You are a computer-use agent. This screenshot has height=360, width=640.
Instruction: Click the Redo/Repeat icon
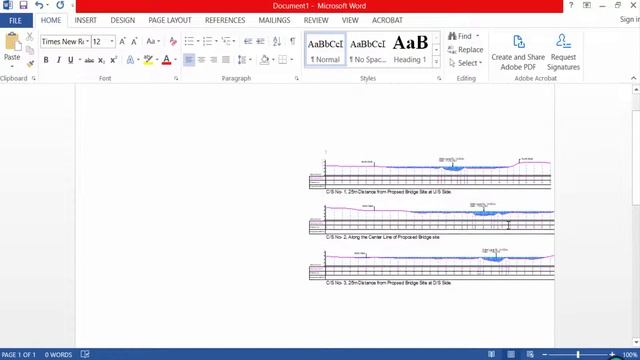(x=60, y=5)
